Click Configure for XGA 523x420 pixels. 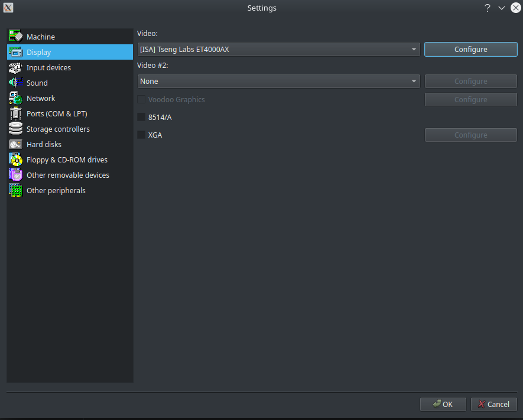[470, 135]
